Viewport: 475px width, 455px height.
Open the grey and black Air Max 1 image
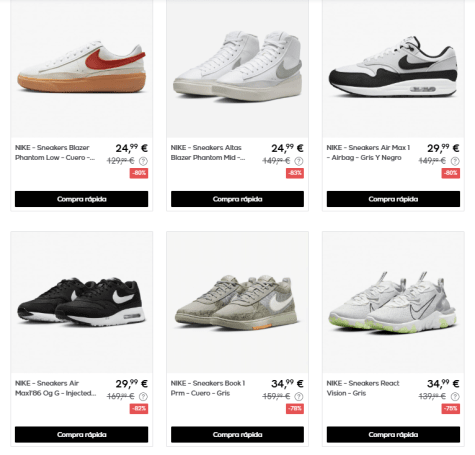(x=393, y=69)
